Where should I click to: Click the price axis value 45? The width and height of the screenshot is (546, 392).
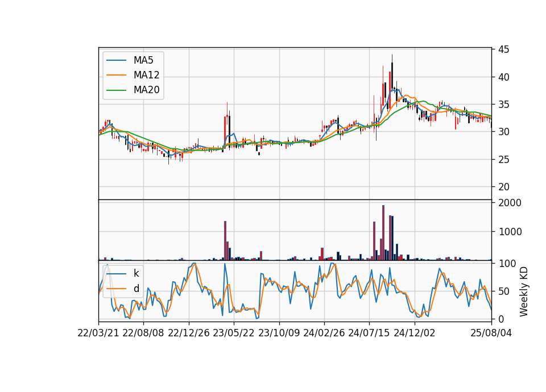click(x=503, y=50)
